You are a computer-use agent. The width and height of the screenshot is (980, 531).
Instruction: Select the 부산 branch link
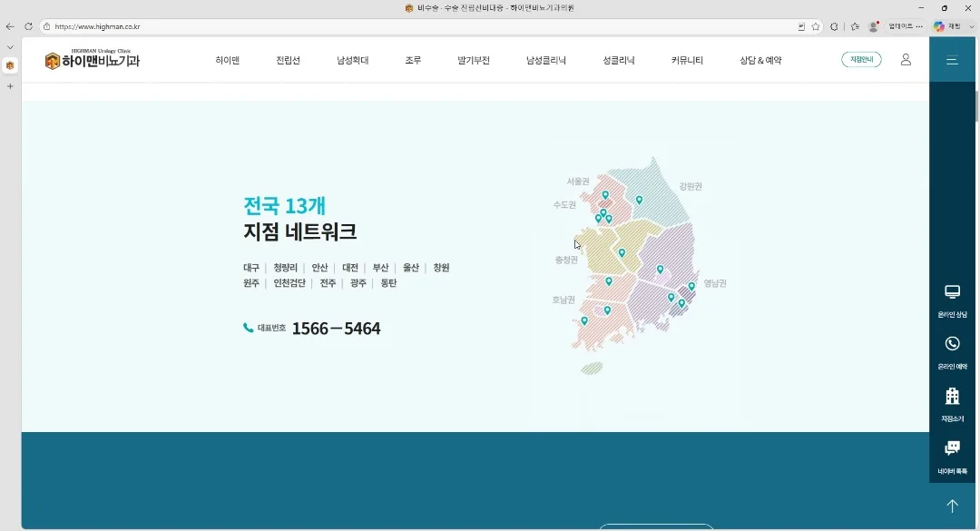380,268
